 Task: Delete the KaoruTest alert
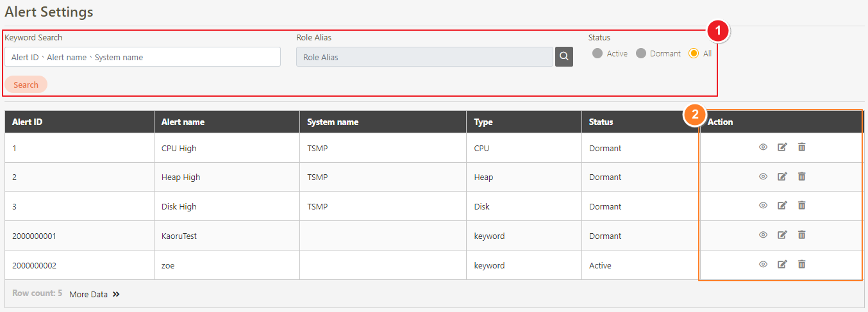pyautogui.click(x=801, y=235)
